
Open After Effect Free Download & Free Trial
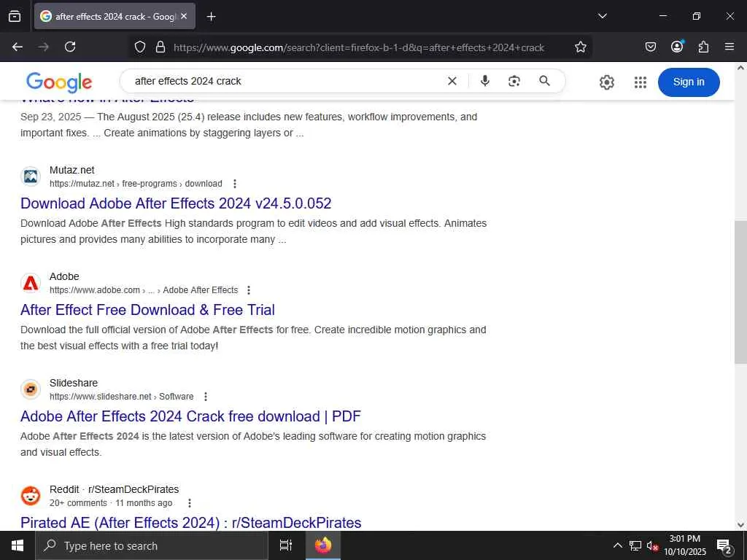tap(147, 310)
